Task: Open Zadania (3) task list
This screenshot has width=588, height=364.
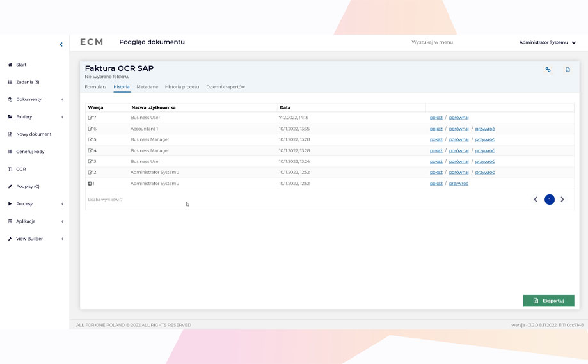Action: pyautogui.click(x=28, y=82)
